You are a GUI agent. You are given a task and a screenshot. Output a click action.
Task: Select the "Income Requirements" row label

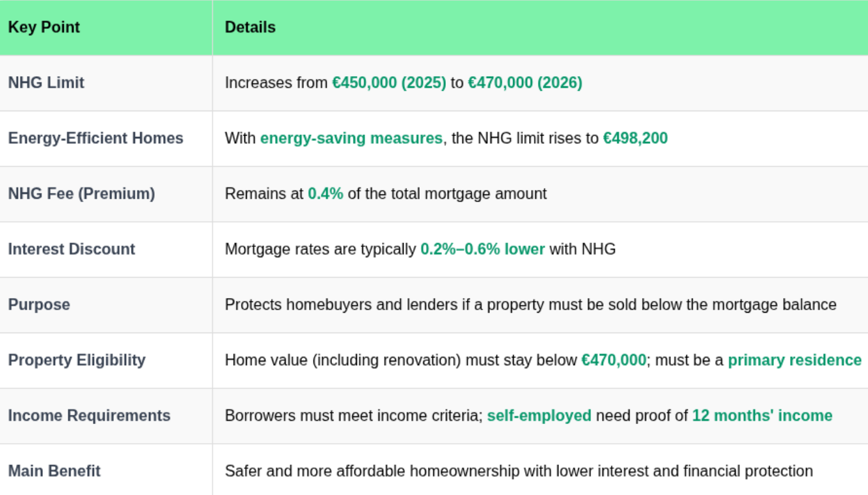click(x=89, y=416)
